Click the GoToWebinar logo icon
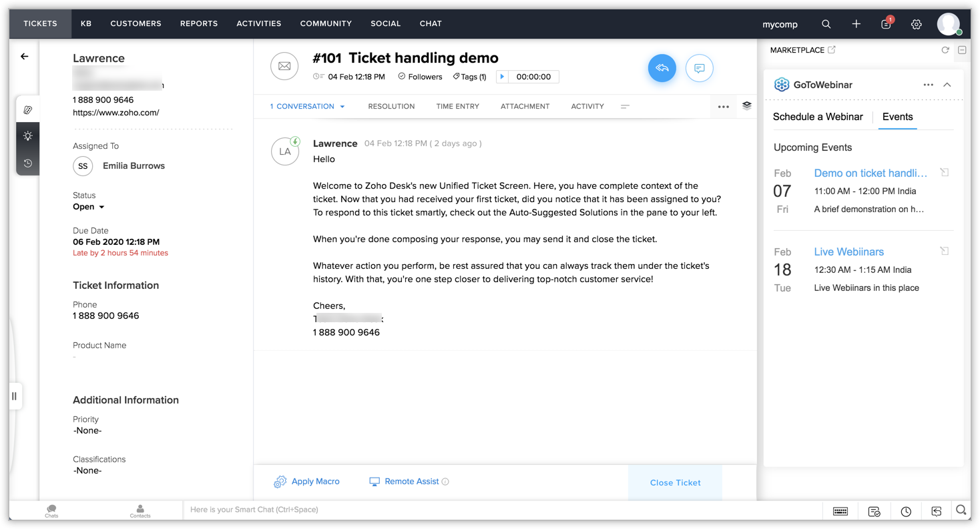 pyautogui.click(x=782, y=85)
